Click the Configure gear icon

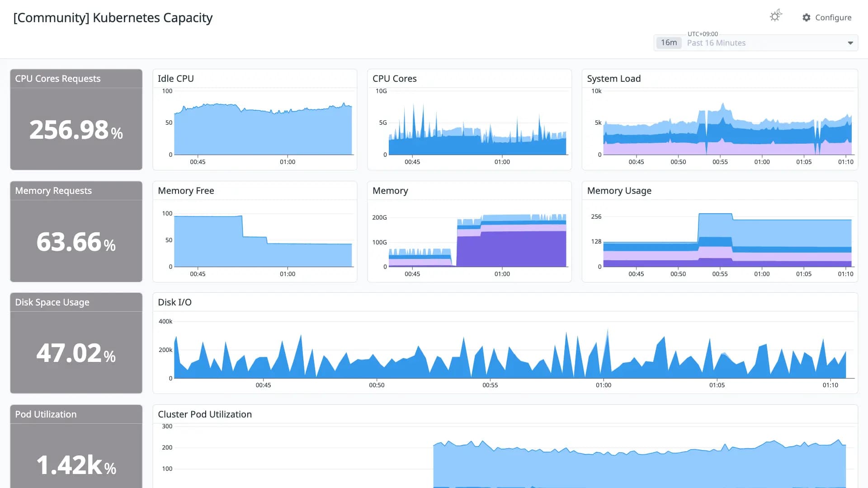click(x=807, y=18)
